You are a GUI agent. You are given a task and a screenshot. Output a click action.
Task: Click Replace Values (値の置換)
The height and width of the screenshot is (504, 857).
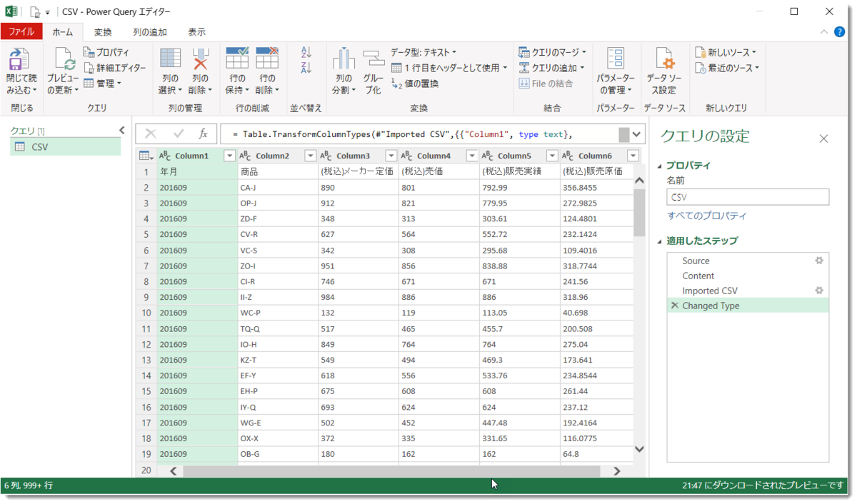[x=416, y=84]
